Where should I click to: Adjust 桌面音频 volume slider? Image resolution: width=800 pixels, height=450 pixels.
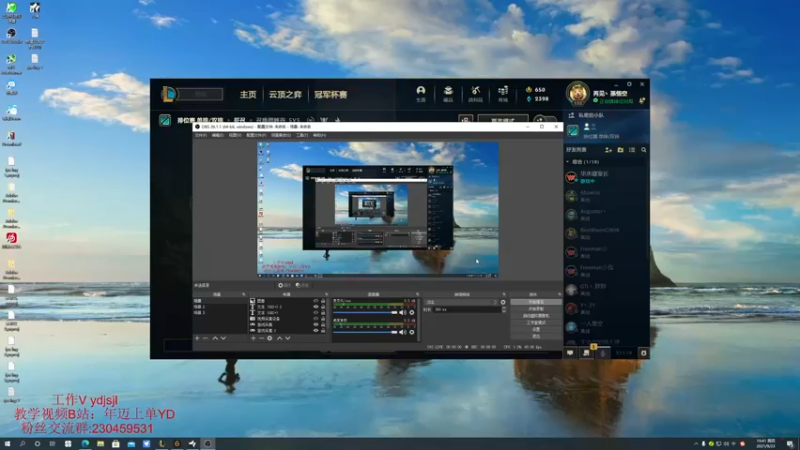coord(365,332)
